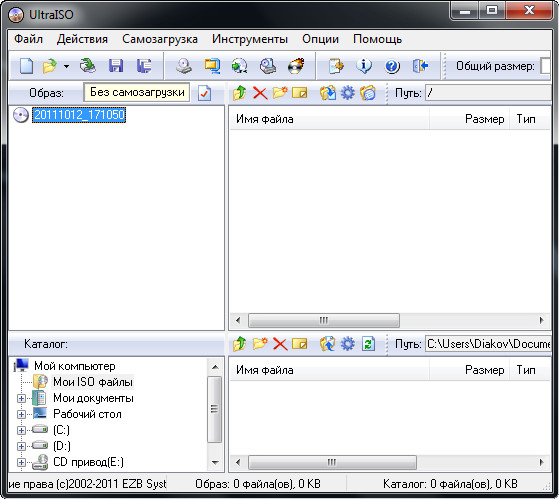
Task: Click Rename icon in catalog toolbar
Action: pyautogui.click(x=300, y=344)
